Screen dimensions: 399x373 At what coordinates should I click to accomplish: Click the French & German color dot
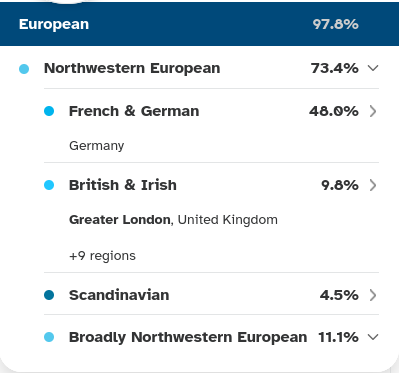point(49,111)
